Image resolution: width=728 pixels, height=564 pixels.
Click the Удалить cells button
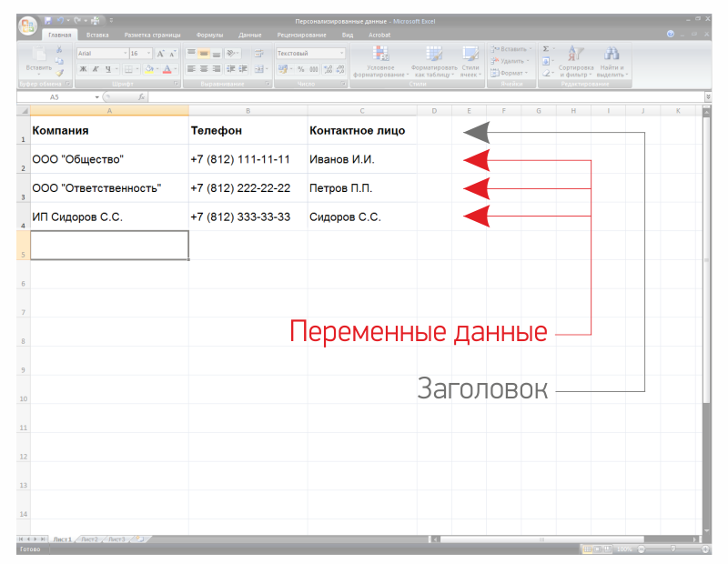[x=510, y=61]
